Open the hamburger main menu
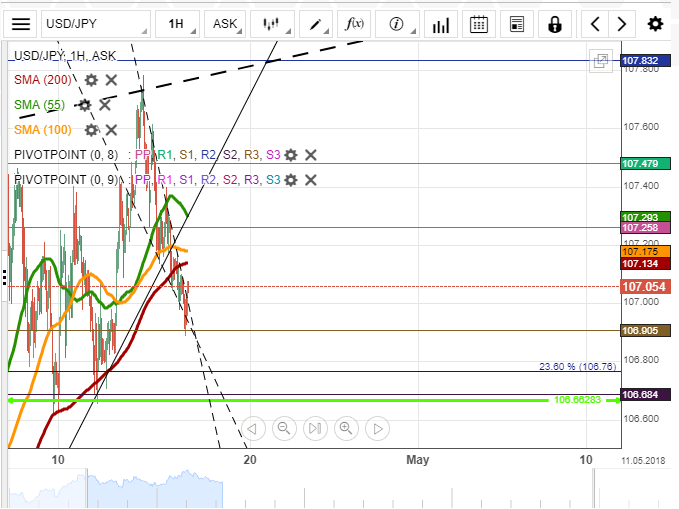This screenshot has height=509, width=679. pyautogui.click(x=21, y=24)
